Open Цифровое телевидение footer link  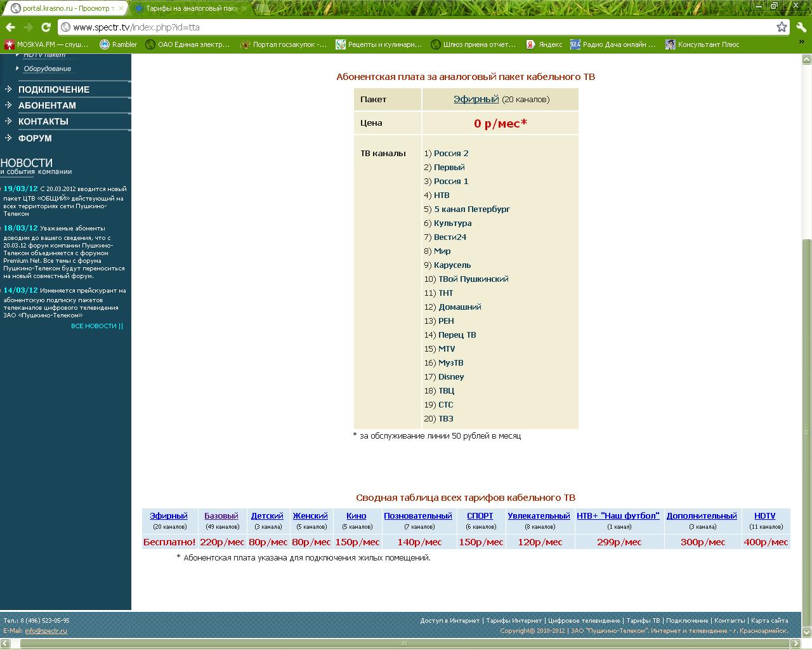(x=584, y=621)
